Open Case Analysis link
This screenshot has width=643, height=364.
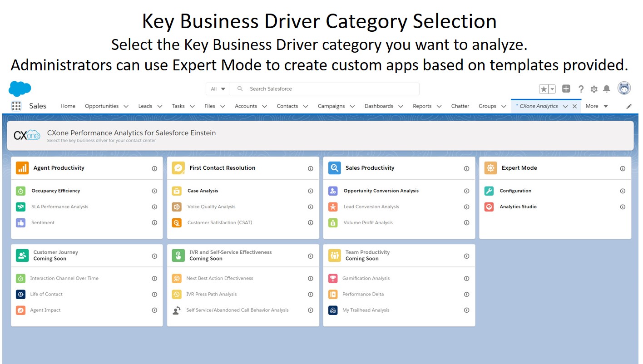203,191
